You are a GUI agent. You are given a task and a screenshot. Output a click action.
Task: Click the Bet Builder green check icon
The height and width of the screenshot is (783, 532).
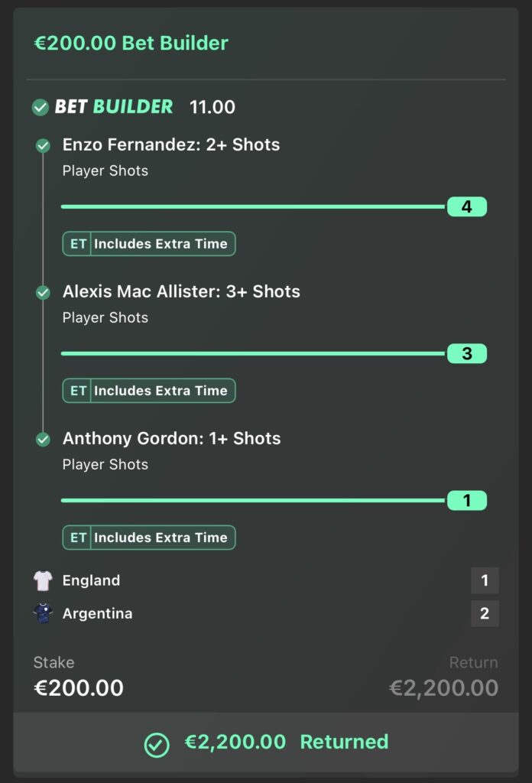tap(40, 107)
